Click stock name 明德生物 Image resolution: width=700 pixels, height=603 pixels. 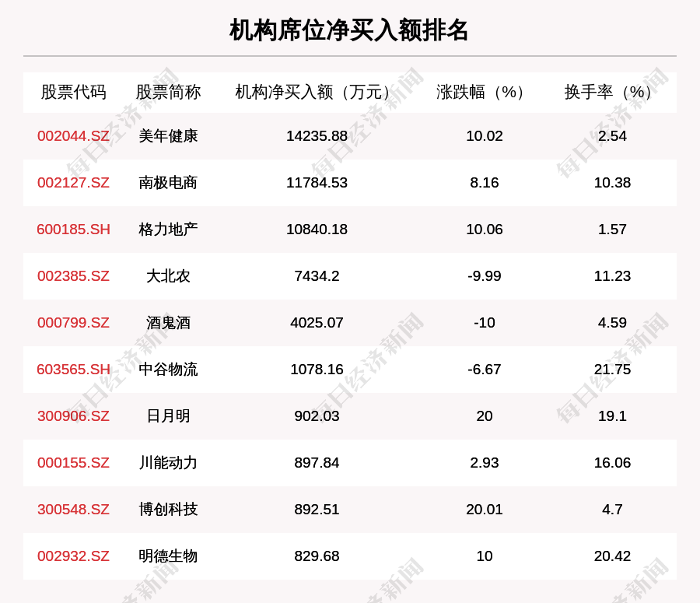[168, 556]
